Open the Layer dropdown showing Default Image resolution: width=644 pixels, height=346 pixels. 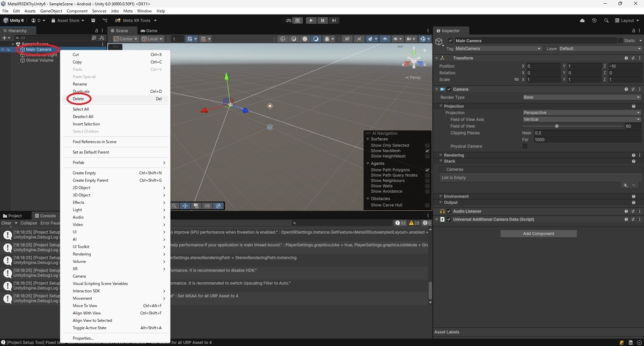tap(599, 48)
